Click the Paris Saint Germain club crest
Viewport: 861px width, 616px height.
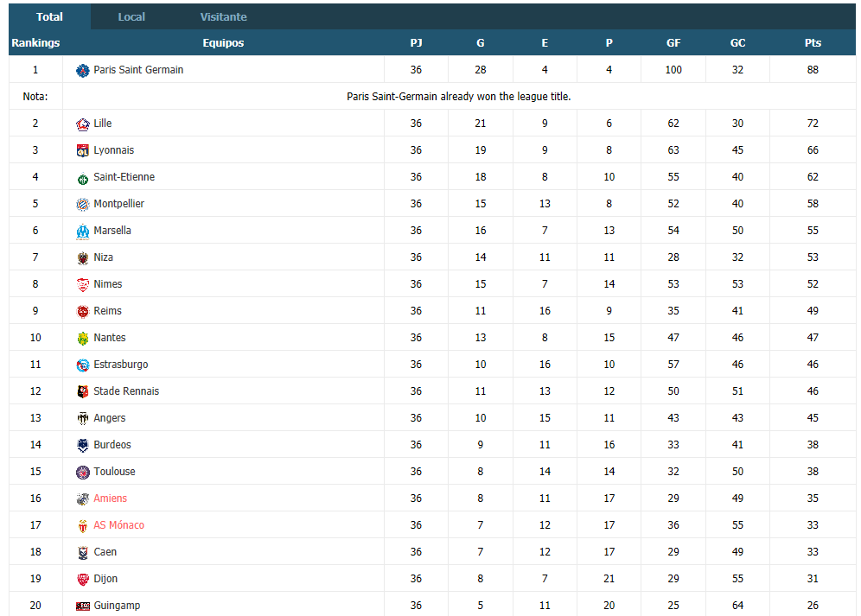[x=83, y=70]
